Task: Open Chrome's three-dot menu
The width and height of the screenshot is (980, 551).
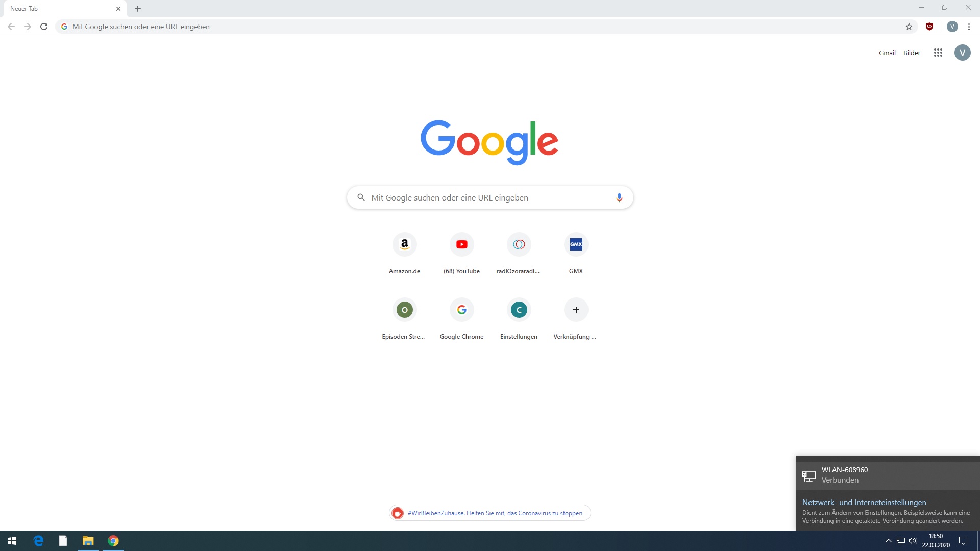Action: click(969, 27)
